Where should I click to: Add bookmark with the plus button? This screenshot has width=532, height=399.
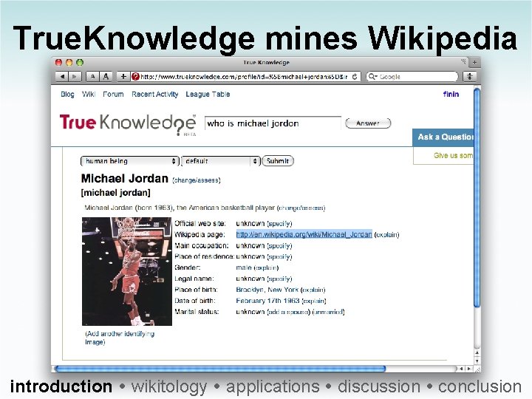(x=123, y=77)
